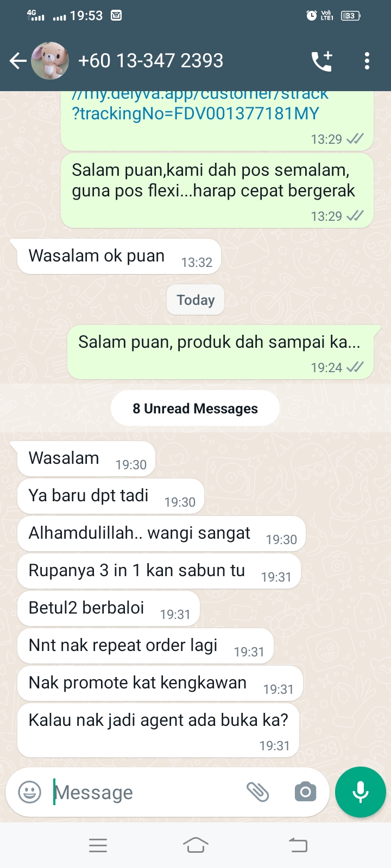
Task: Tap the Android recent apps navigation icon
Action: click(98, 845)
